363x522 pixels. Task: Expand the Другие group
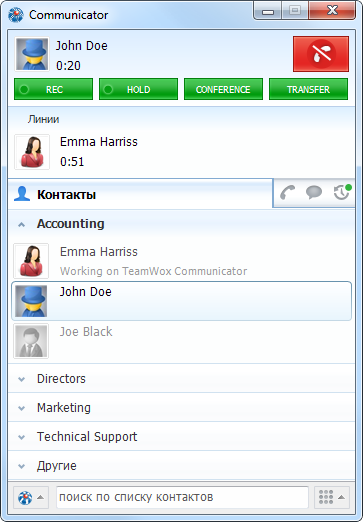point(181,466)
